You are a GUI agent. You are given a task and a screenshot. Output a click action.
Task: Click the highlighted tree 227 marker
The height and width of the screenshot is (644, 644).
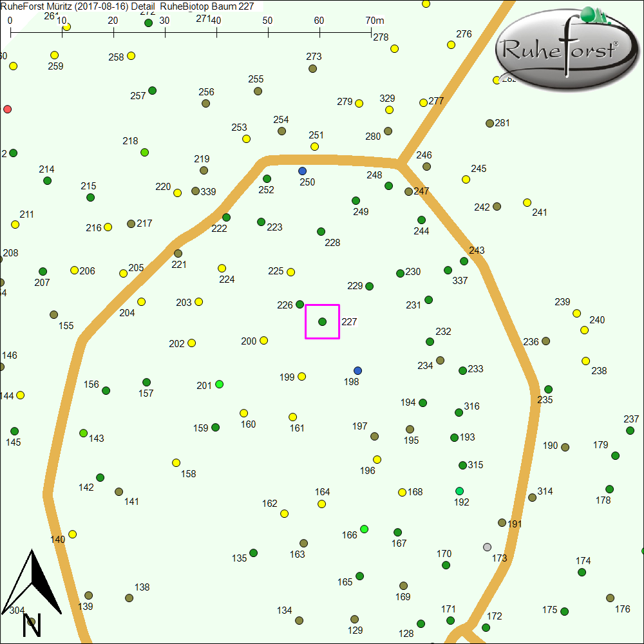(x=322, y=321)
